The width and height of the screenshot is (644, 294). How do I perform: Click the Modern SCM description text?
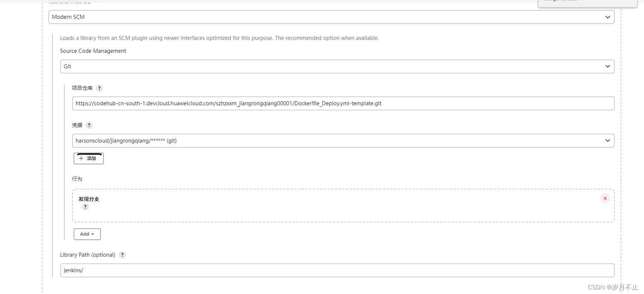tap(220, 38)
